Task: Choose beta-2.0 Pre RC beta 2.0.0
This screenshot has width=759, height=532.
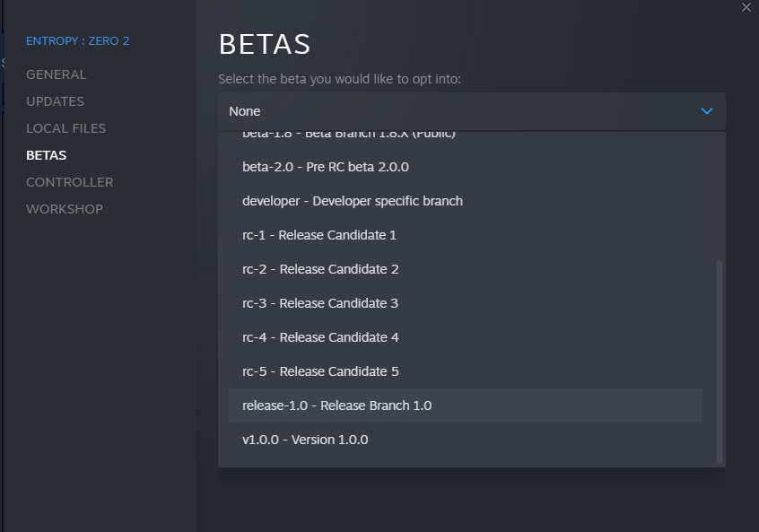Action: 325,167
